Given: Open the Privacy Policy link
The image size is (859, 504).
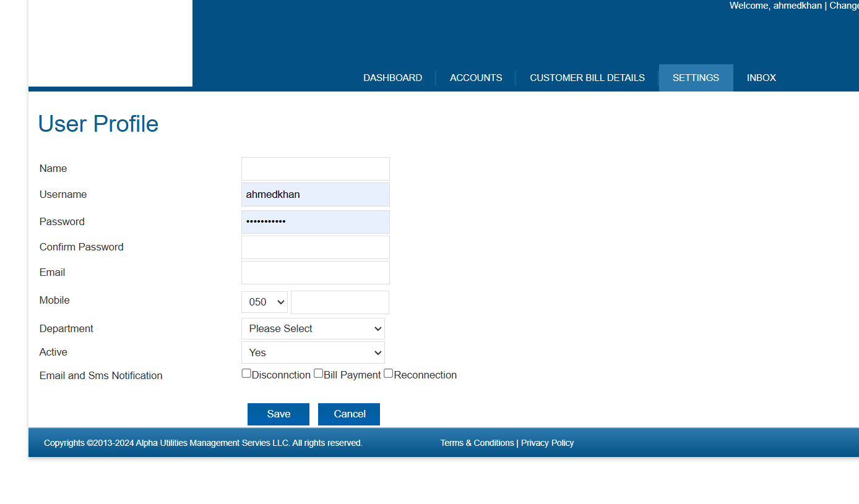Looking at the screenshot, I should [x=547, y=443].
